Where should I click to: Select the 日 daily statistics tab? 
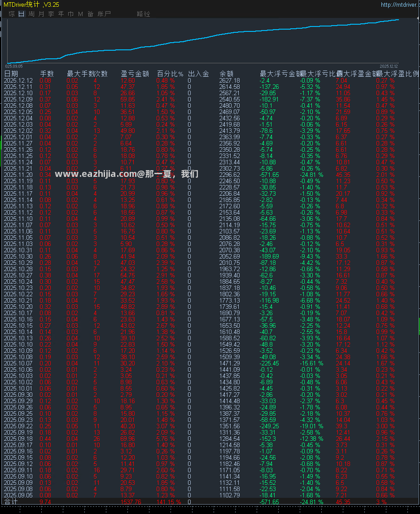(x=21, y=14)
